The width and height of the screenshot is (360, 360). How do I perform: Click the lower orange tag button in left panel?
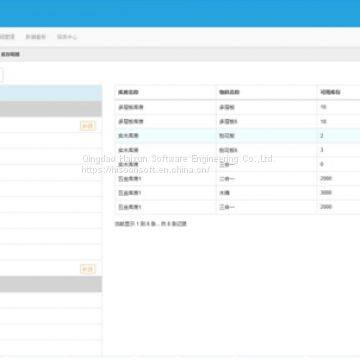[x=88, y=269]
